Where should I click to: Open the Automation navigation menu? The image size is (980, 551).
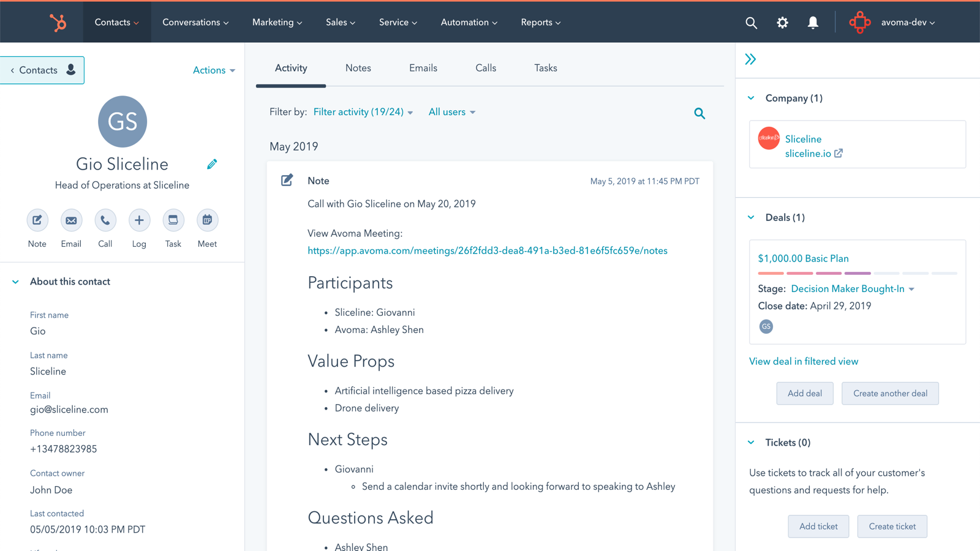coord(469,23)
